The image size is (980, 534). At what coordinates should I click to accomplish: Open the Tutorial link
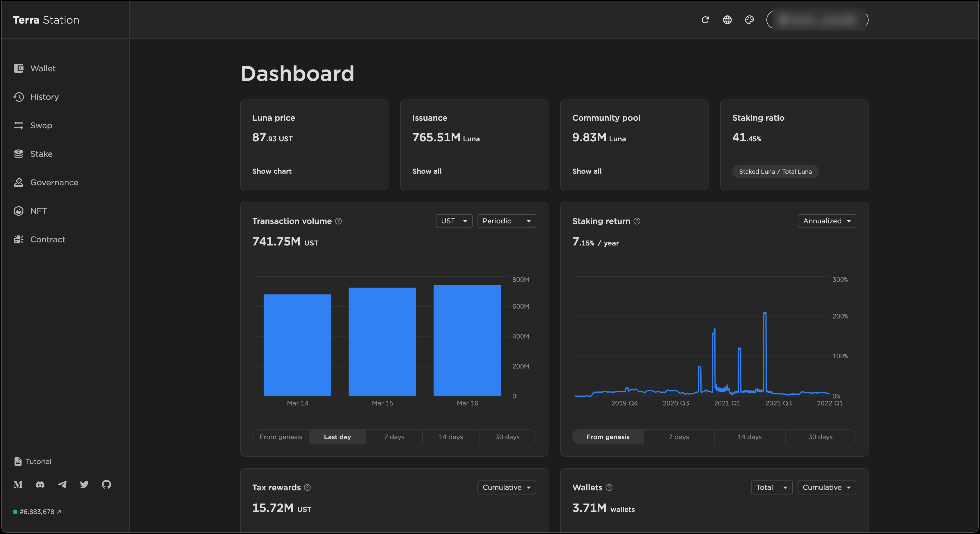(38, 461)
